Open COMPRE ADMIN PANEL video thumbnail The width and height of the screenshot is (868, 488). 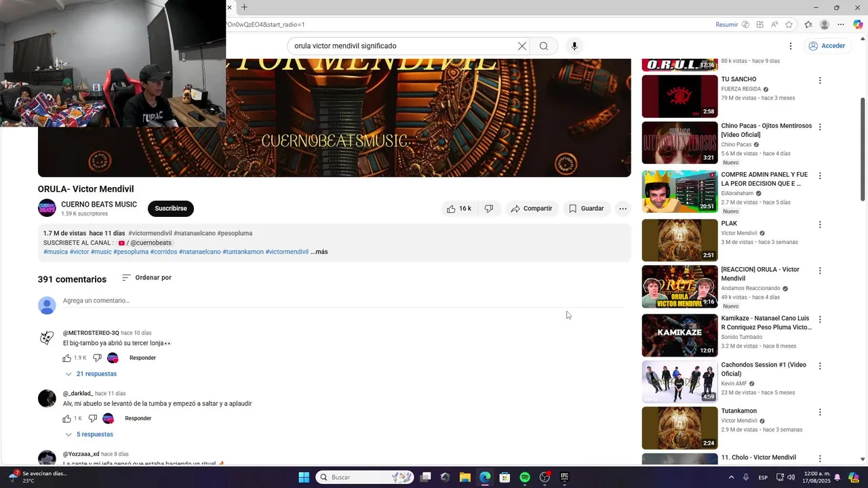point(679,191)
